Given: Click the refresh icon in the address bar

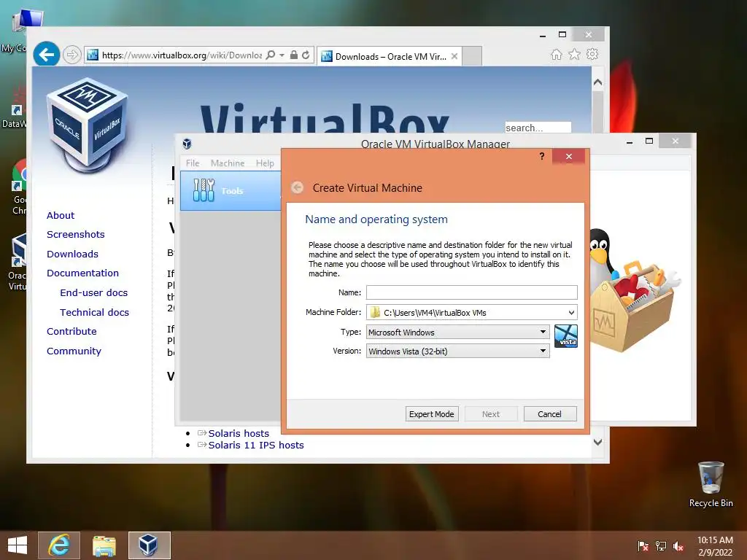Looking at the screenshot, I should [306, 55].
